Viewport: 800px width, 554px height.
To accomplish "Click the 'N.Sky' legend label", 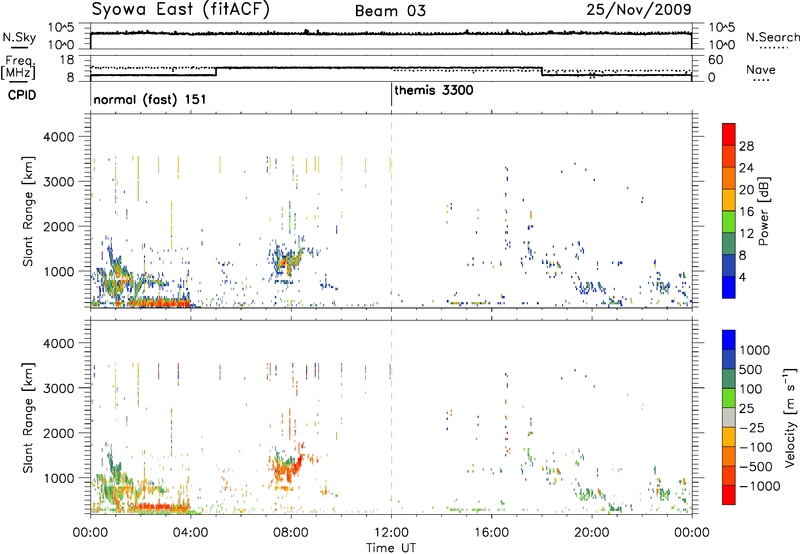I will [x=19, y=38].
